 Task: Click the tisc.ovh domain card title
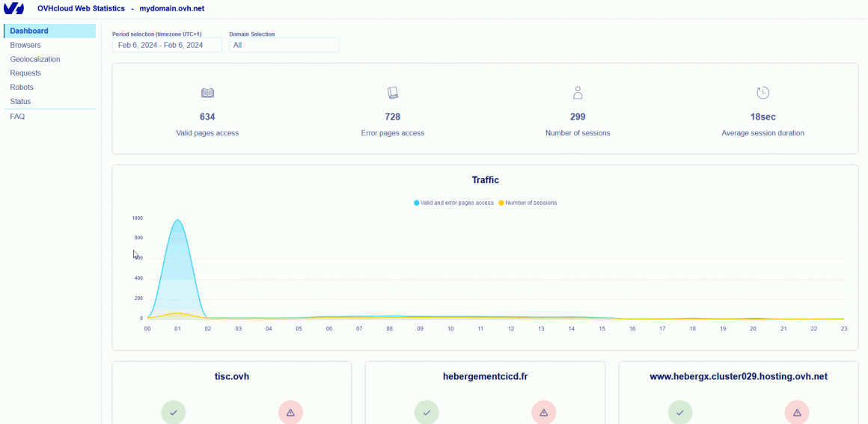click(232, 376)
